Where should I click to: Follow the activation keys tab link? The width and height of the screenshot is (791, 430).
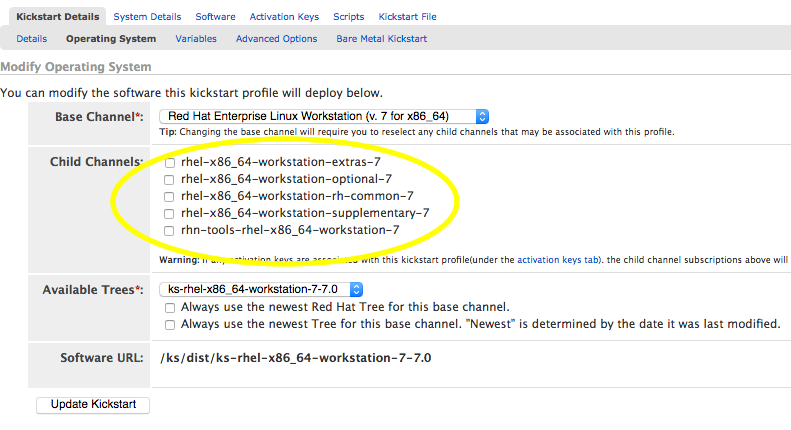pyautogui.click(x=558, y=260)
